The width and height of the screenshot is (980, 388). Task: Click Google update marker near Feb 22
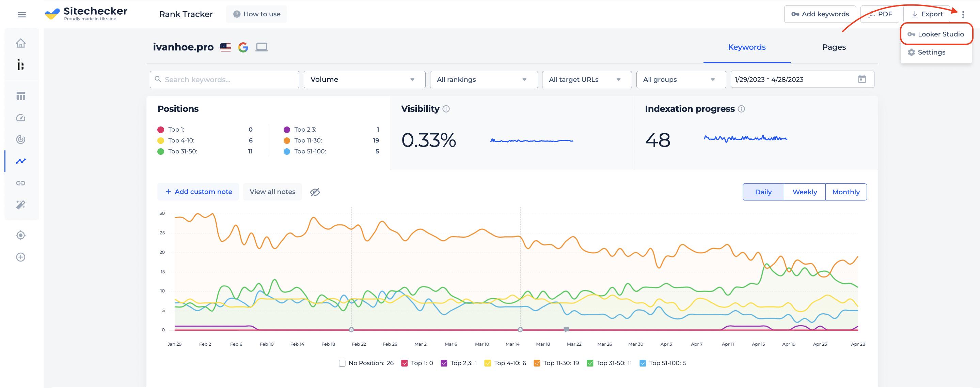[x=351, y=330]
